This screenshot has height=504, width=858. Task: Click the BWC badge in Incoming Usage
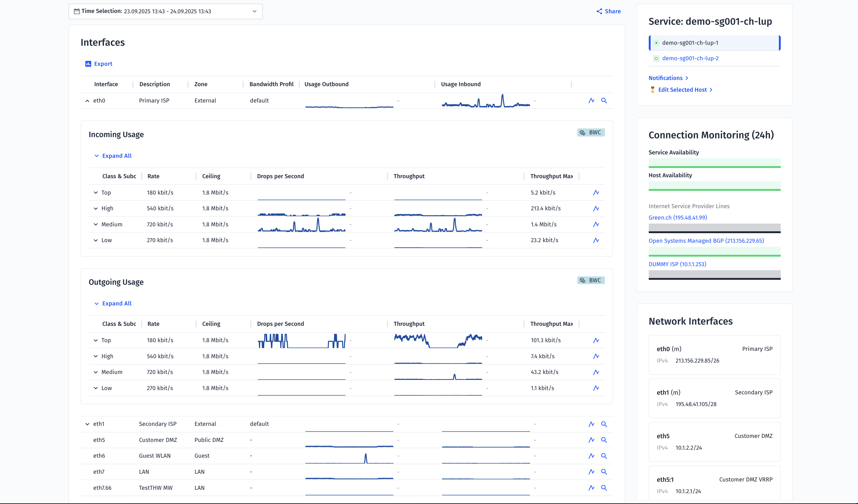[x=591, y=132]
